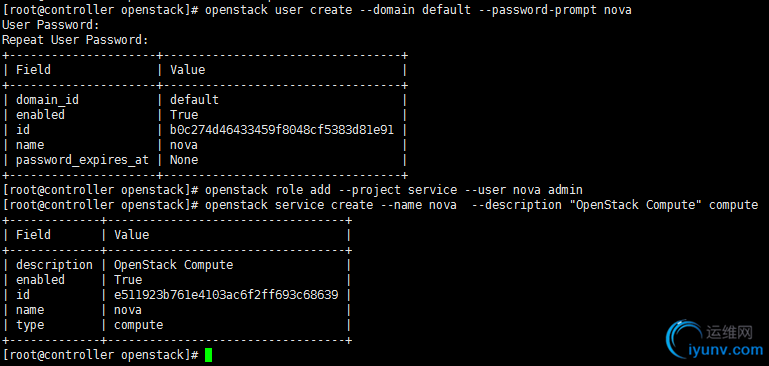Click the nova user id value b0c274d4...
Image resolution: width=769 pixels, height=366 pixels.
coord(282,130)
